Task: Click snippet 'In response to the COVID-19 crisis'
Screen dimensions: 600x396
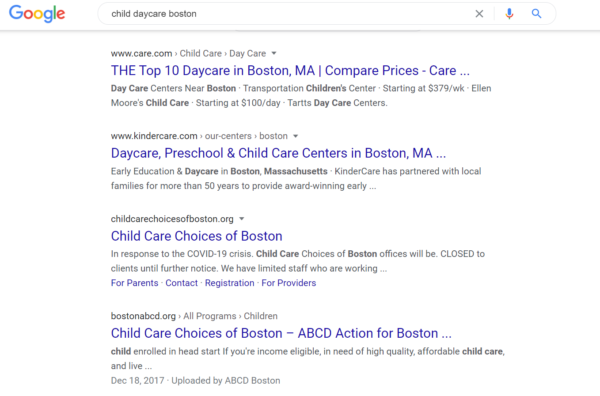Action: click(x=182, y=254)
